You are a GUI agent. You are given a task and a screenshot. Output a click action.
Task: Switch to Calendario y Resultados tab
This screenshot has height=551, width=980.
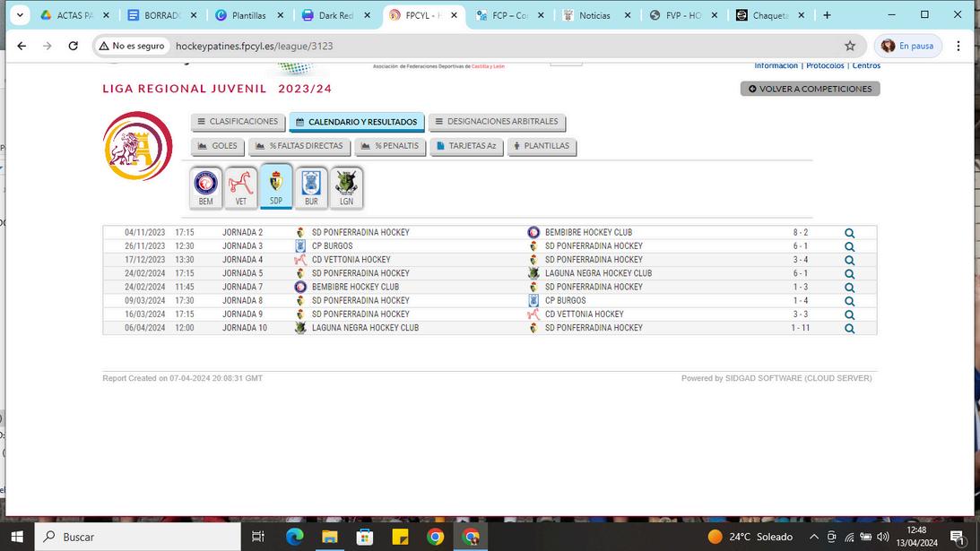click(x=356, y=122)
